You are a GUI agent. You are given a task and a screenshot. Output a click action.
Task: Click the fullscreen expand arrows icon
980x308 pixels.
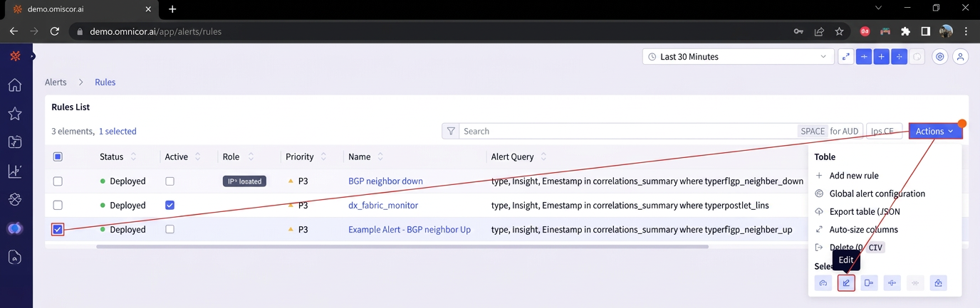[845, 57]
